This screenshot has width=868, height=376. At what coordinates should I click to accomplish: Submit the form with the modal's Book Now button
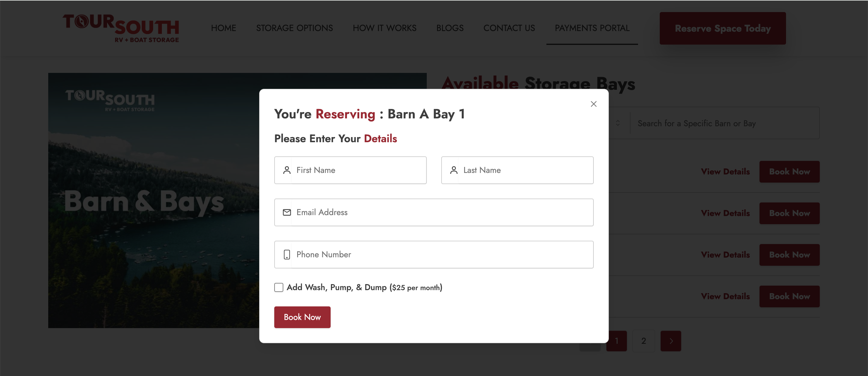pos(302,317)
